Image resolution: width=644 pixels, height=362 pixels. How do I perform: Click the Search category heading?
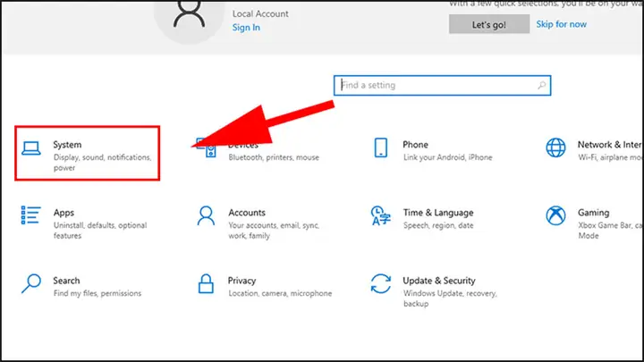[66, 281]
